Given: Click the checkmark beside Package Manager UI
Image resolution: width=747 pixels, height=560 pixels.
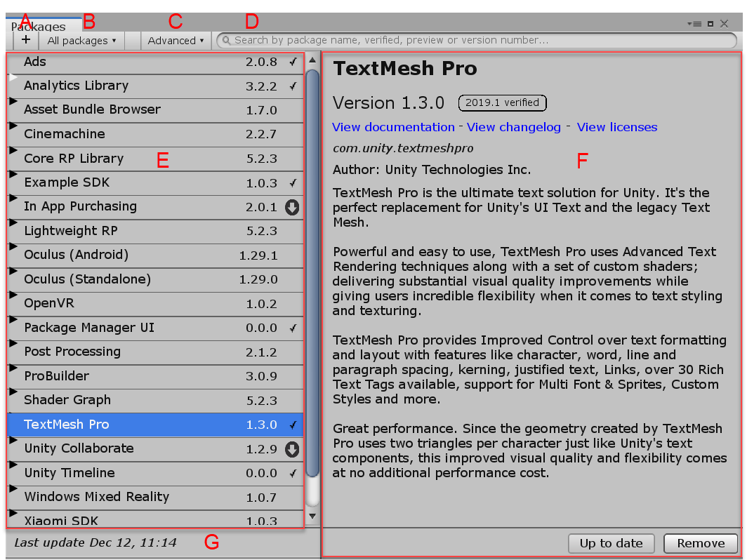Looking at the screenshot, I should [293, 328].
